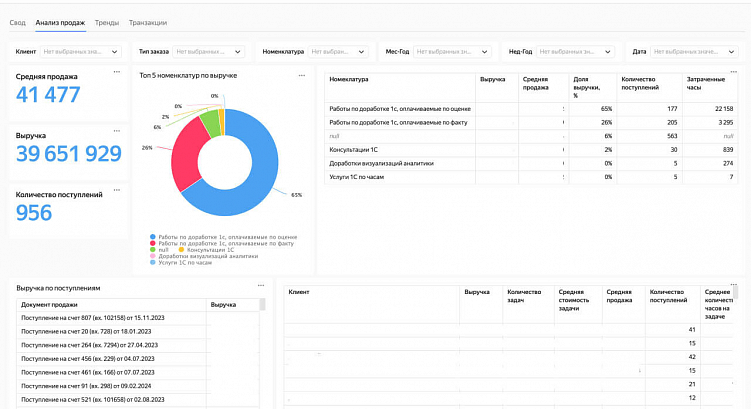Click the scrollbar of Выручка по поступлениям table
This screenshot has width=751, height=409.
pos(262,305)
